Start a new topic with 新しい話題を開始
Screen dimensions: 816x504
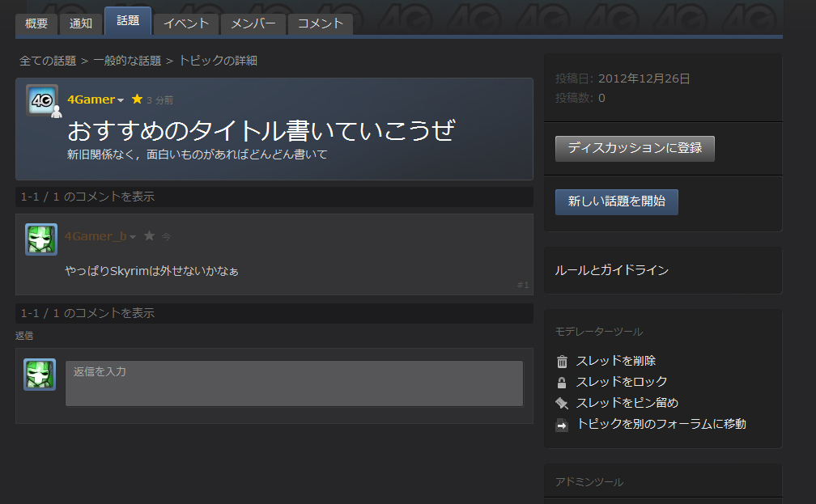(616, 202)
